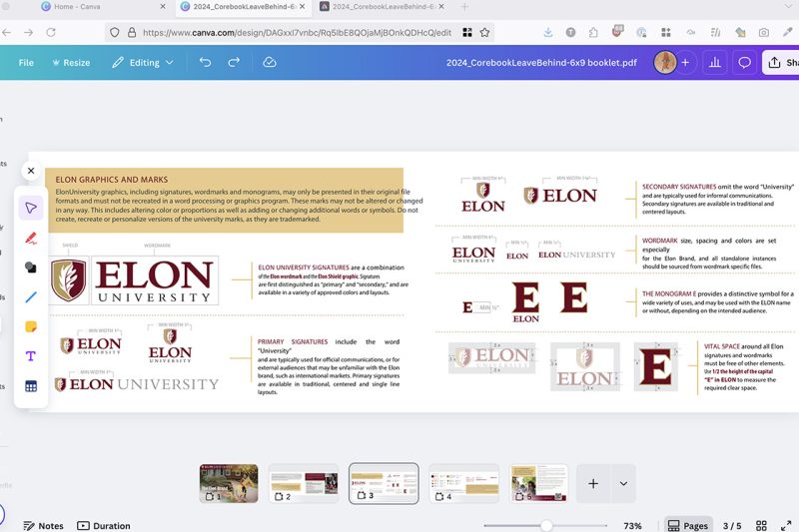Open the grid view icon
799x532 pixels.
[x=761, y=525]
